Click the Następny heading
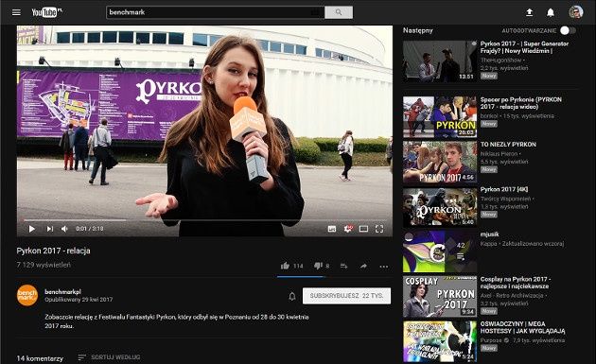596x364 pixels. point(418,30)
